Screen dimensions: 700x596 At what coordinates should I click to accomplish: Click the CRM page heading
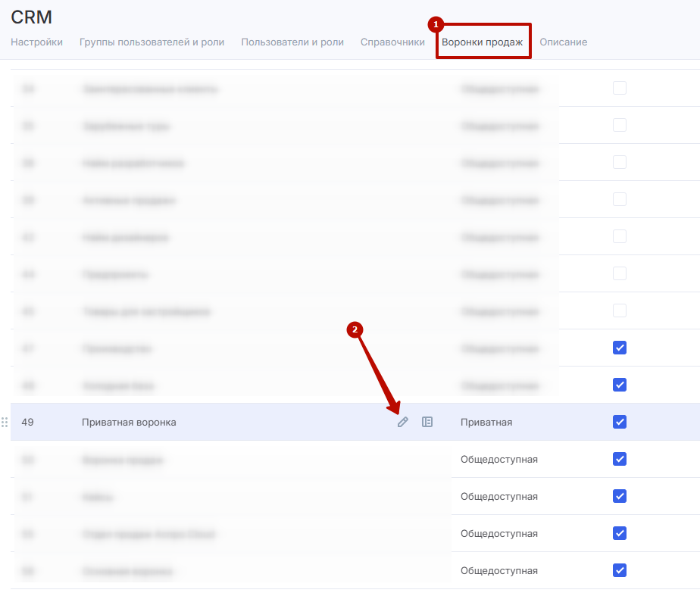(x=31, y=17)
